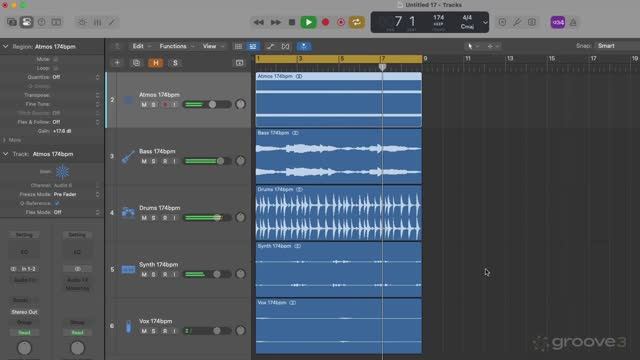Image resolution: width=640 pixels, height=360 pixels.
Task: Open the Editors scissors button
Action: click(x=112, y=22)
